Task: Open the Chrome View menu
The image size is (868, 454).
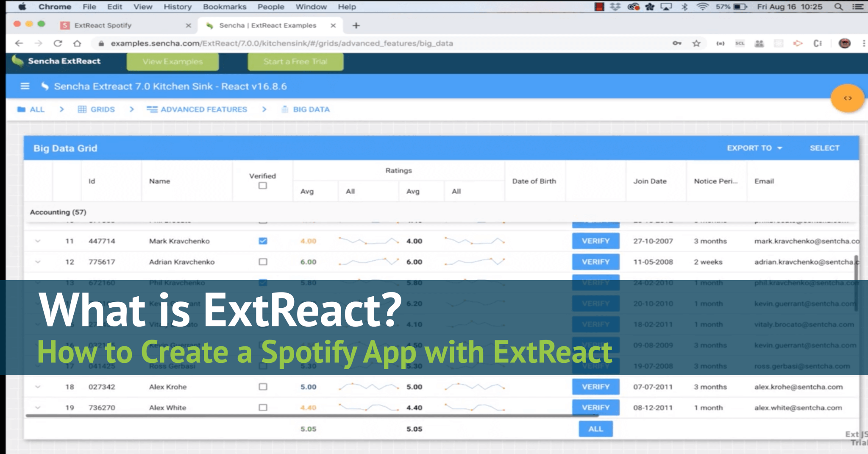Action: pyautogui.click(x=143, y=7)
